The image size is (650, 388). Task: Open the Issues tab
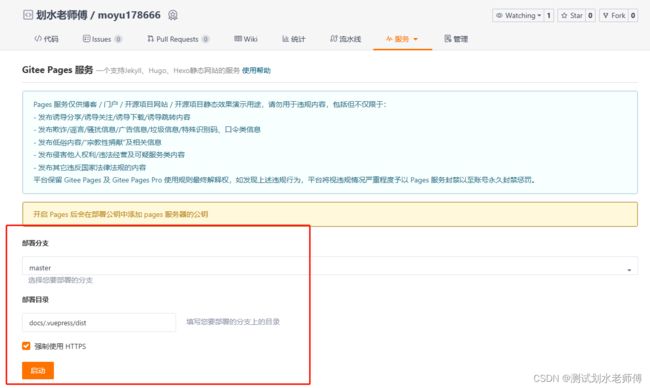coord(102,39)
